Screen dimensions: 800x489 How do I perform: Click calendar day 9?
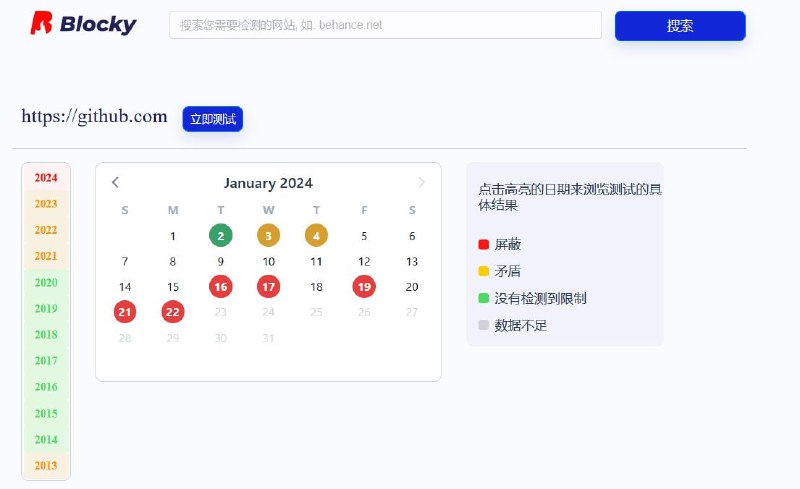[x=220, y=261]
